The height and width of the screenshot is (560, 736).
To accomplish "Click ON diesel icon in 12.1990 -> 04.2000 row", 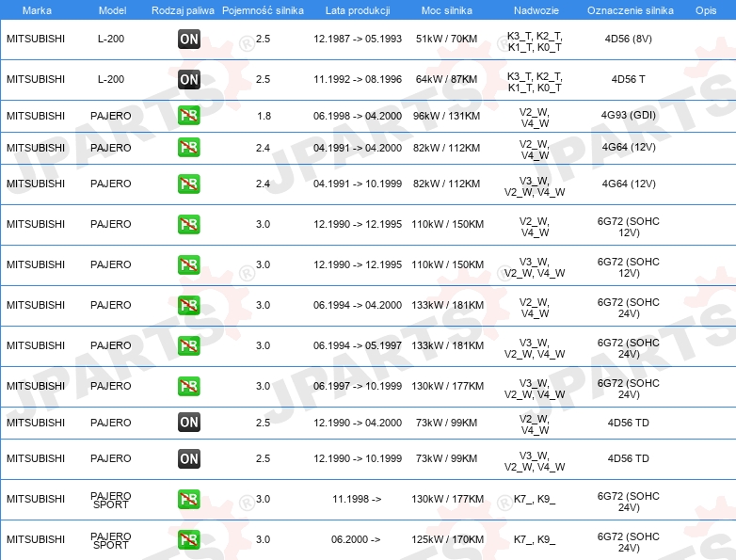I will point(189,422).
